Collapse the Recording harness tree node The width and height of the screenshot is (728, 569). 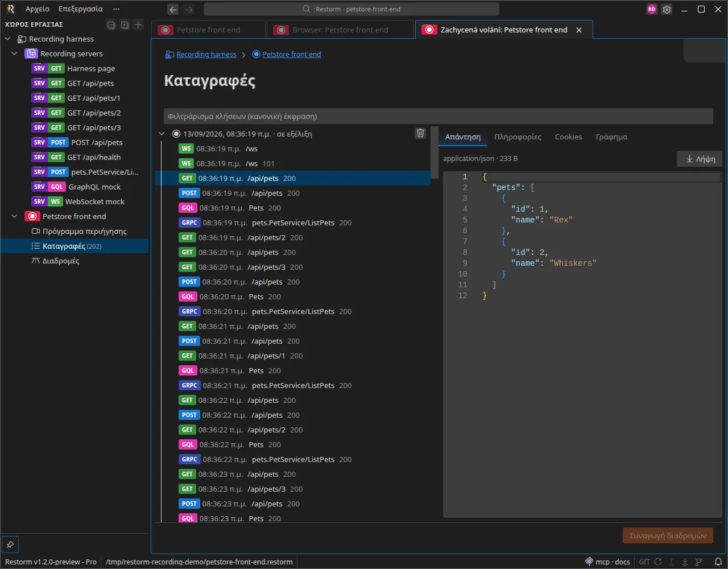(8, 39)
